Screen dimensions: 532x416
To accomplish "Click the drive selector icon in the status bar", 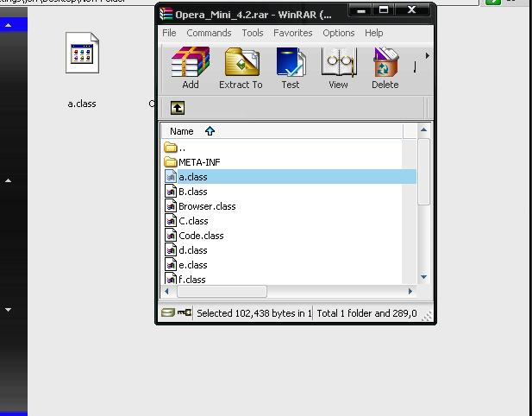I will click(x=168, y=312).
